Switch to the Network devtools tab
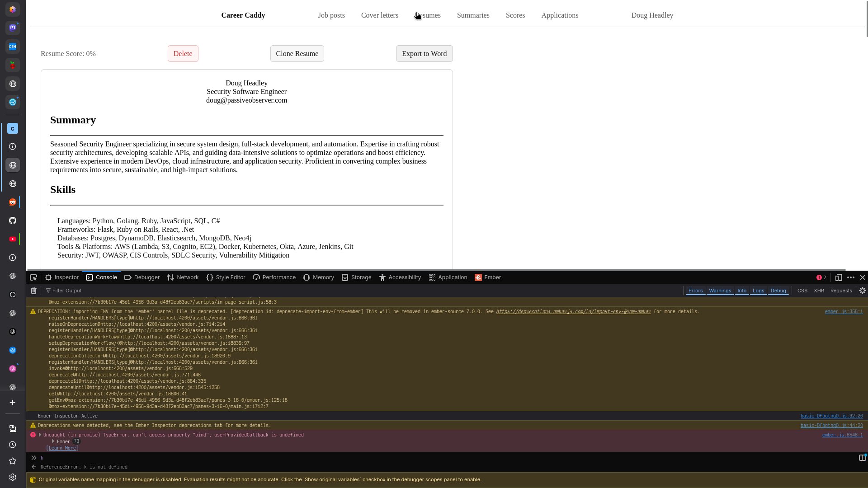This screenshot has height=488, width=868. (183, 277)
